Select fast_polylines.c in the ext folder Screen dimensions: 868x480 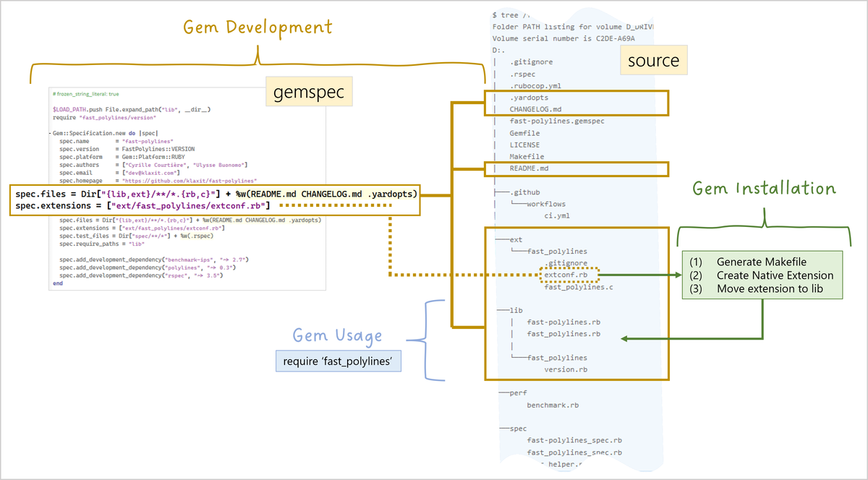click(578, 287)
